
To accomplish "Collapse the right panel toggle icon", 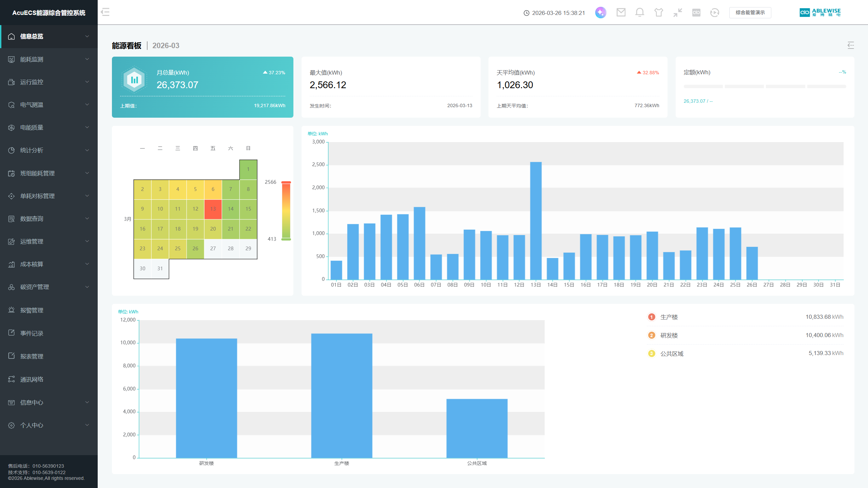I will tap(850, 45).
